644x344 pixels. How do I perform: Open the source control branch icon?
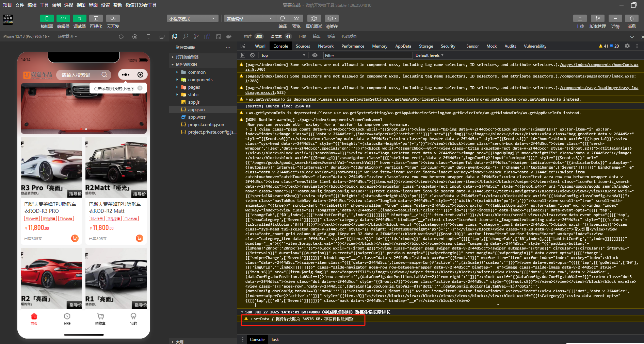(x=196, y=36)
